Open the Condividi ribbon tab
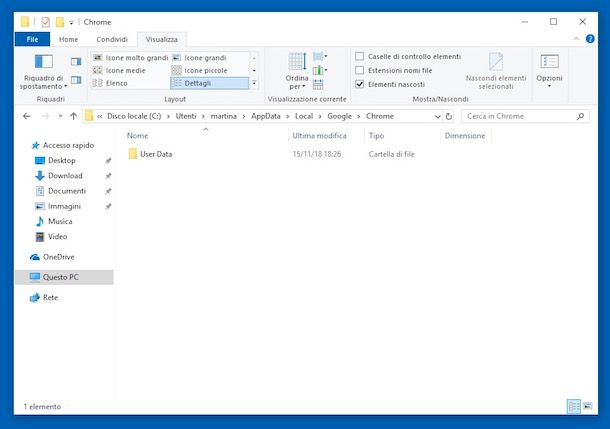Image resolution: width=610 pixels, height=429 pixels. (112, 39)
